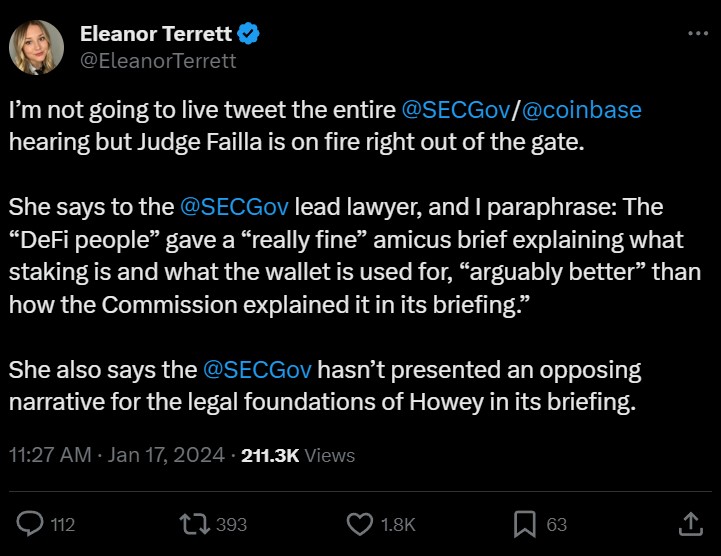Click the share upload icon

pyautogui.click(x=690, y=523)
